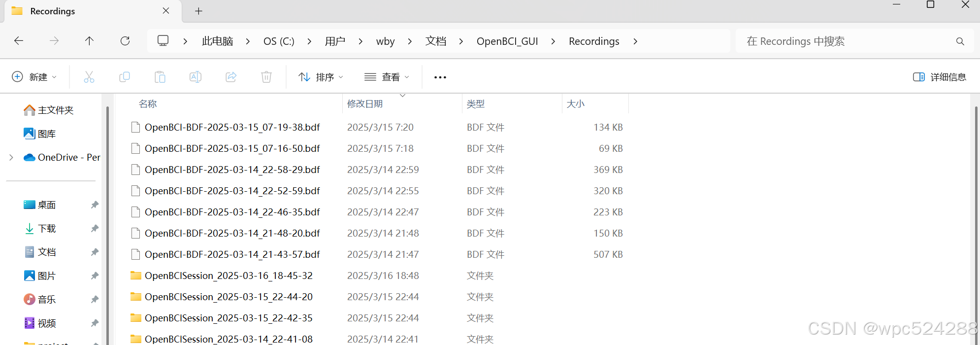Open 图库 gallery in the sidebar
Image resolution: width=980 pixels, height=345 pixels.
click(x=40, y=134)
